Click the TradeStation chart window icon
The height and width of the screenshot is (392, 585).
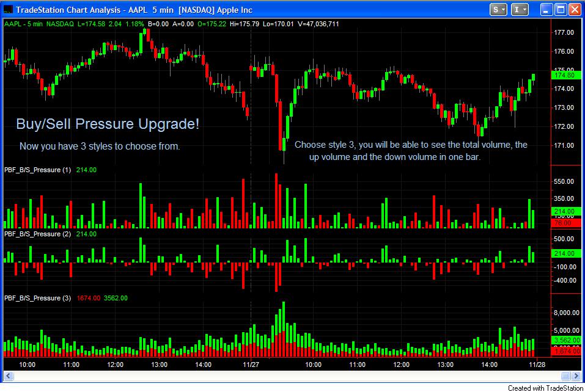click(8, 10)
